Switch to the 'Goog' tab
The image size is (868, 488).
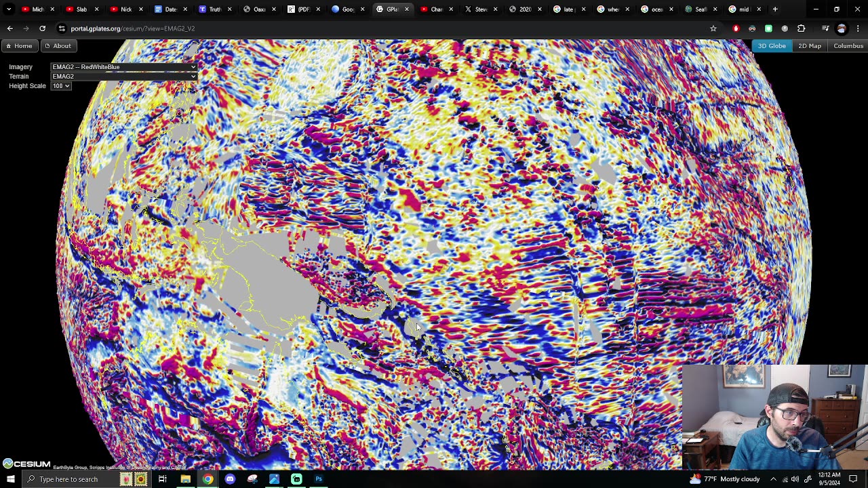click(347, 9)
